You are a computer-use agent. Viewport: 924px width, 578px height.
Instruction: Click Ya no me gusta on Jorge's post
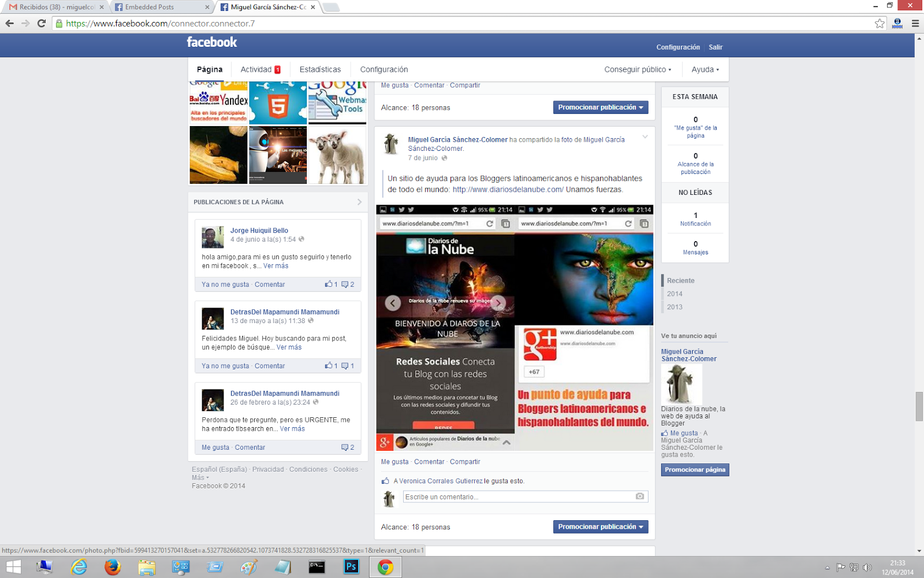coord(225,284)
